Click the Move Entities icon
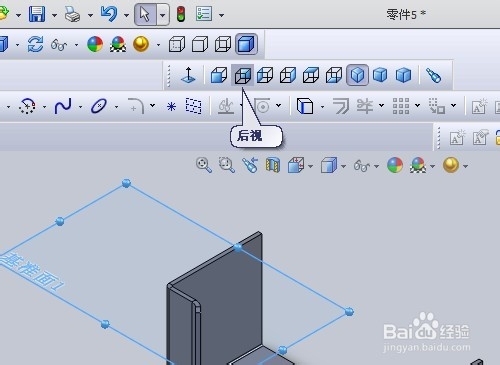The height and width of the screenshot is (365, 500). (x=437, y=106)
